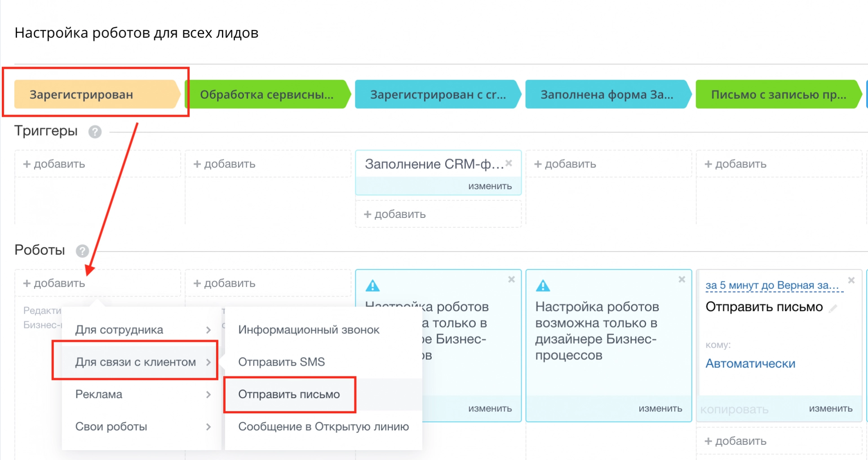Delete the Отправить письмо robot card
Image resolution: width=868 pixels, height=460 pixels.
click(851, 280)
